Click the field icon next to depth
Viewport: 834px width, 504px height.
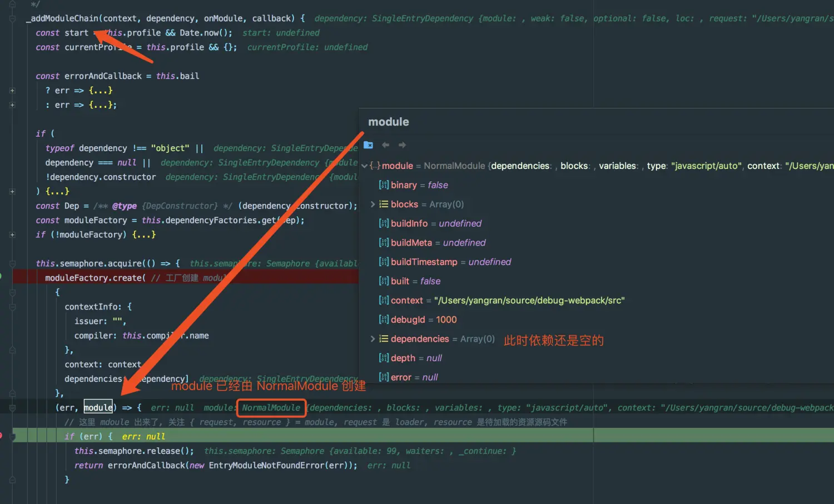[384, 358]
